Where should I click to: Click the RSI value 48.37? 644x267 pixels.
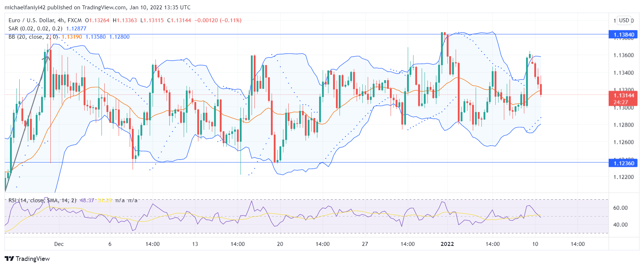87,200
